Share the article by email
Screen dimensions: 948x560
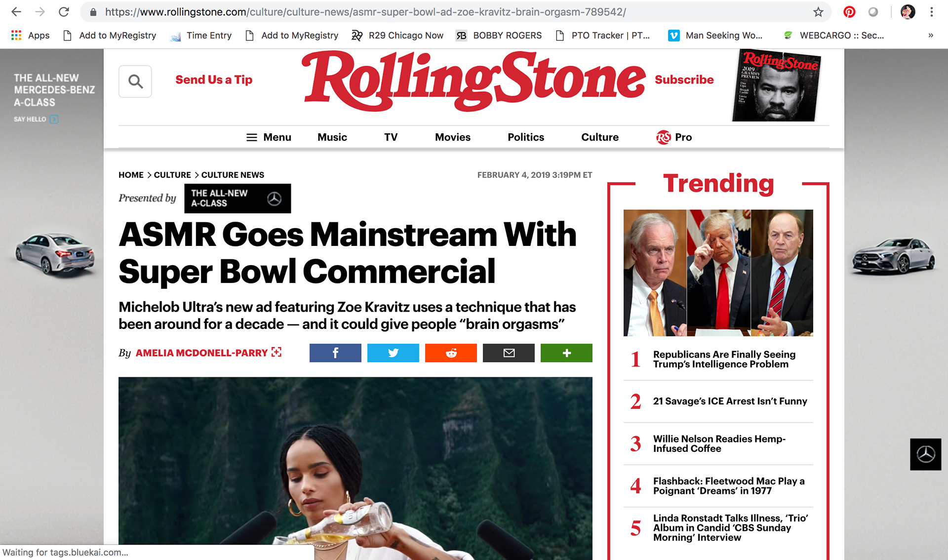tap(509, 353)
